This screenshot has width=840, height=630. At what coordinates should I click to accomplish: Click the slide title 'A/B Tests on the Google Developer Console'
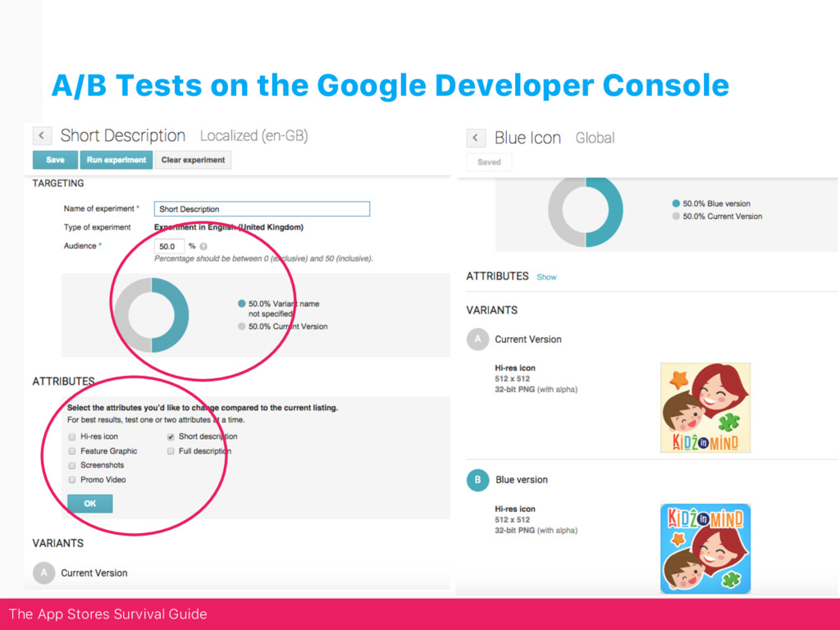390,85
